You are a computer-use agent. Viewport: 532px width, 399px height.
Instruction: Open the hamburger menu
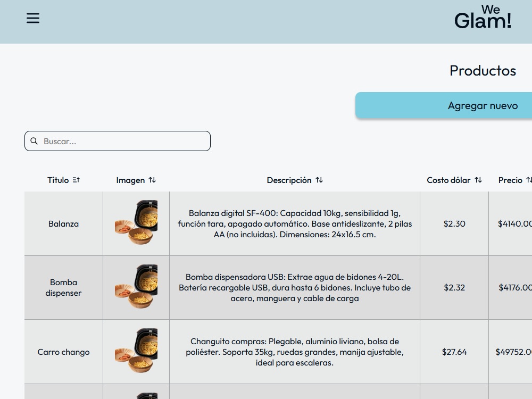point(33,18)
